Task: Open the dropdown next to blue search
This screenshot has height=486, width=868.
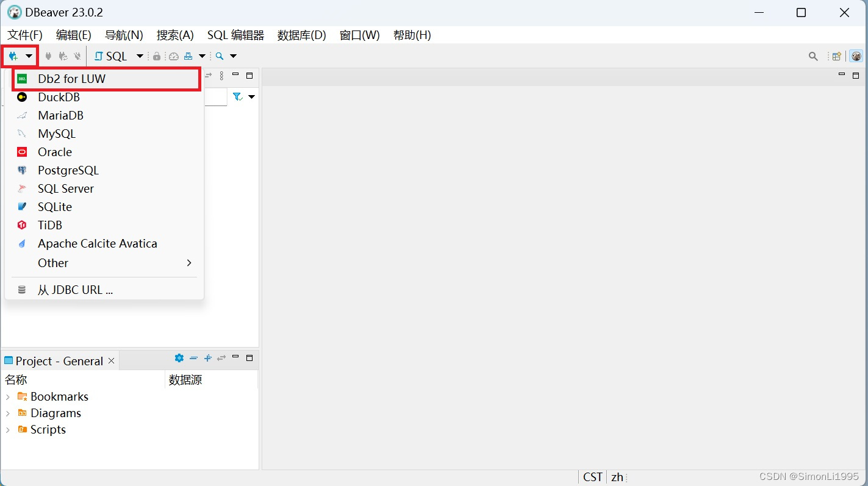Action: click(233, 56)
